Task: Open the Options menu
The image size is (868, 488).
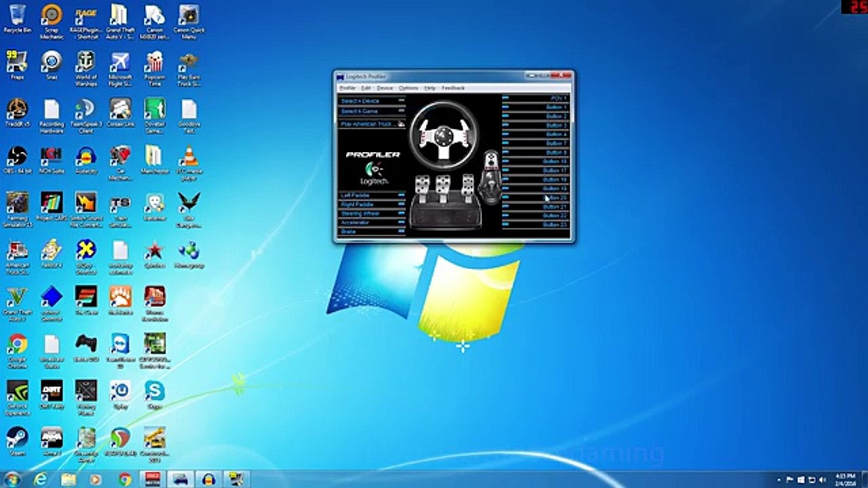Action: coord(408,88)
